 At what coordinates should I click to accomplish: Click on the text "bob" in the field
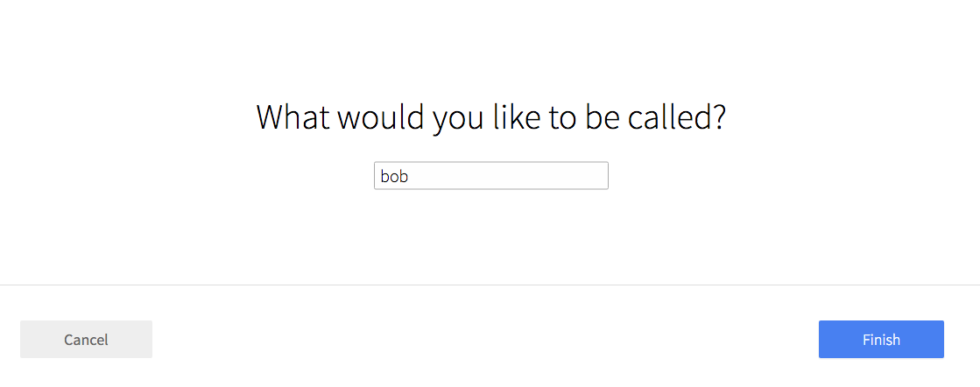394,176
